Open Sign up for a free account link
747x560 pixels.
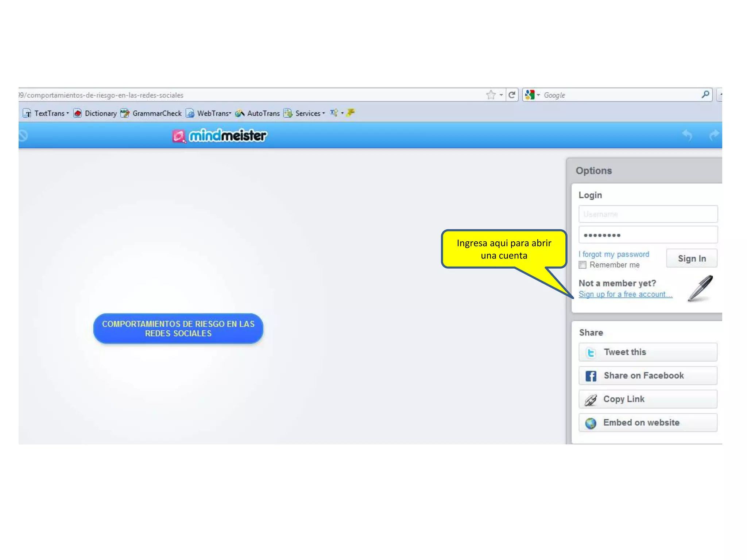[625, 294]
